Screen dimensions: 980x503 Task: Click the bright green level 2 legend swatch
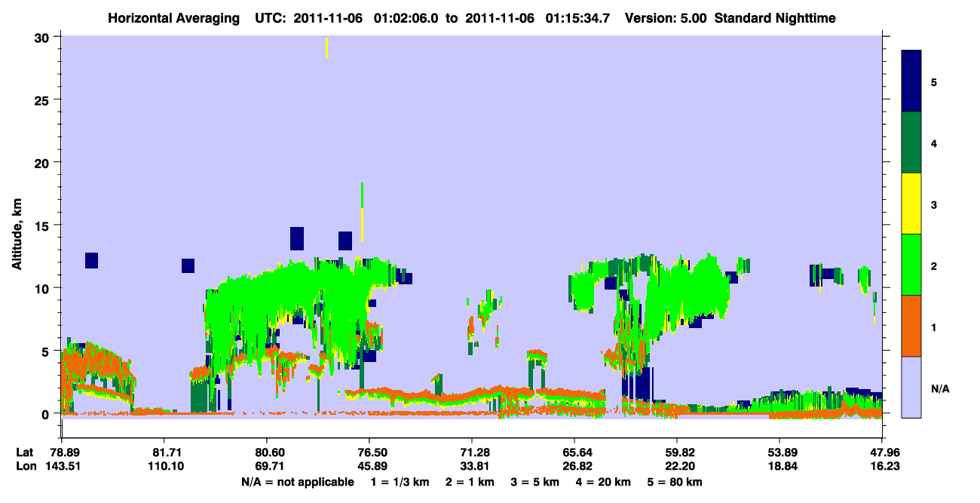pyautogui.click(x=911, y=265)
